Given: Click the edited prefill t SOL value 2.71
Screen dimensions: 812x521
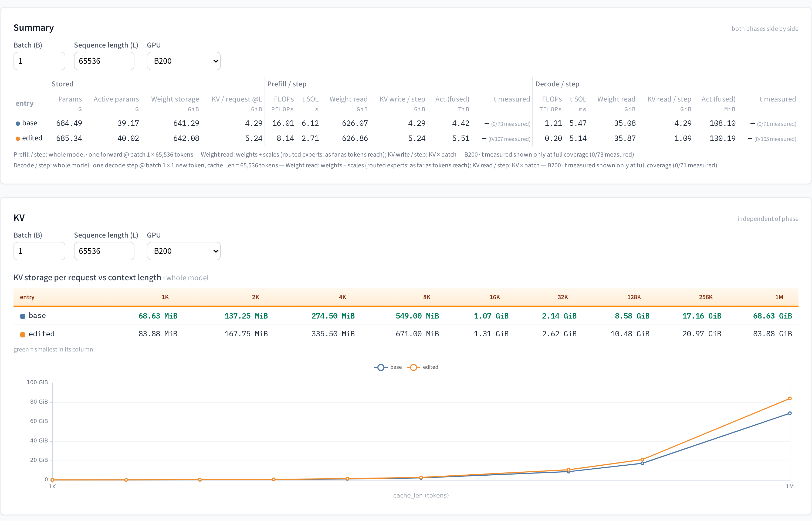Looking at the screenshot, I should (x=310, y=138).
